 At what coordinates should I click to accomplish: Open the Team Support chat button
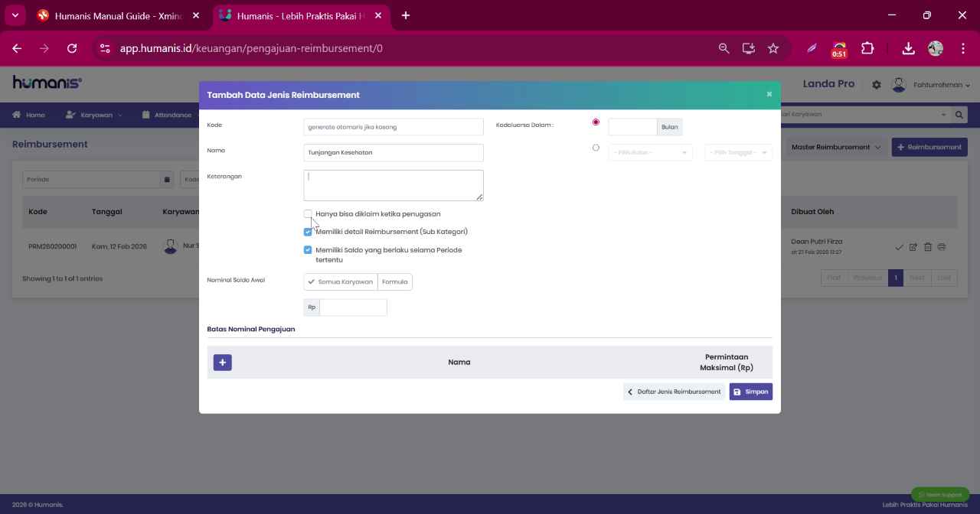coord(940,495)
